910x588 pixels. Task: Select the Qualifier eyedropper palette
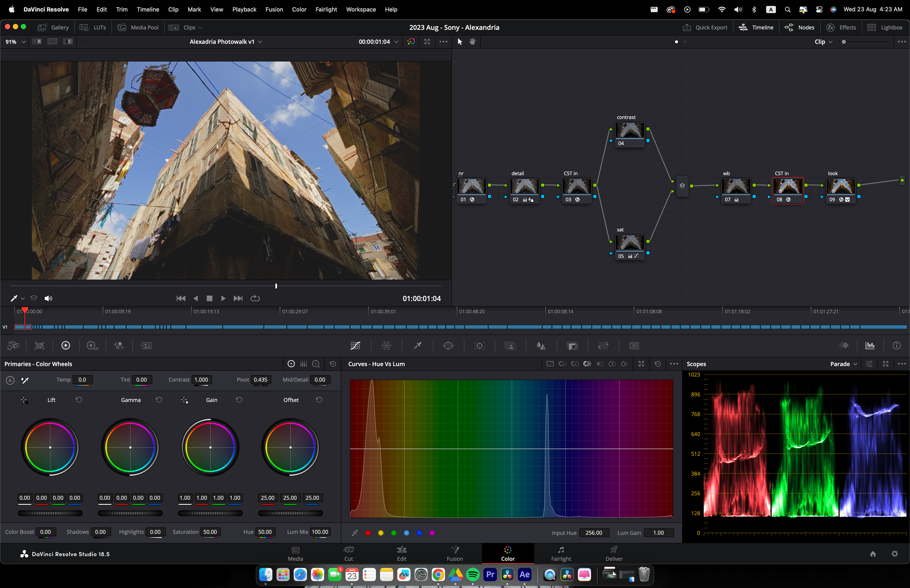tap(417, 346)
